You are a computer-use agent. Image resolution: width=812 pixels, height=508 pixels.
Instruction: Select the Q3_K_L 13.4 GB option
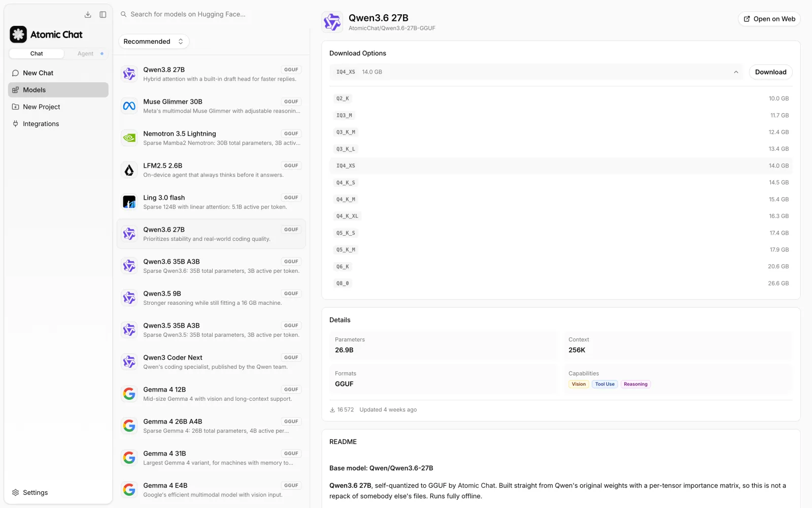pos(561,149)
